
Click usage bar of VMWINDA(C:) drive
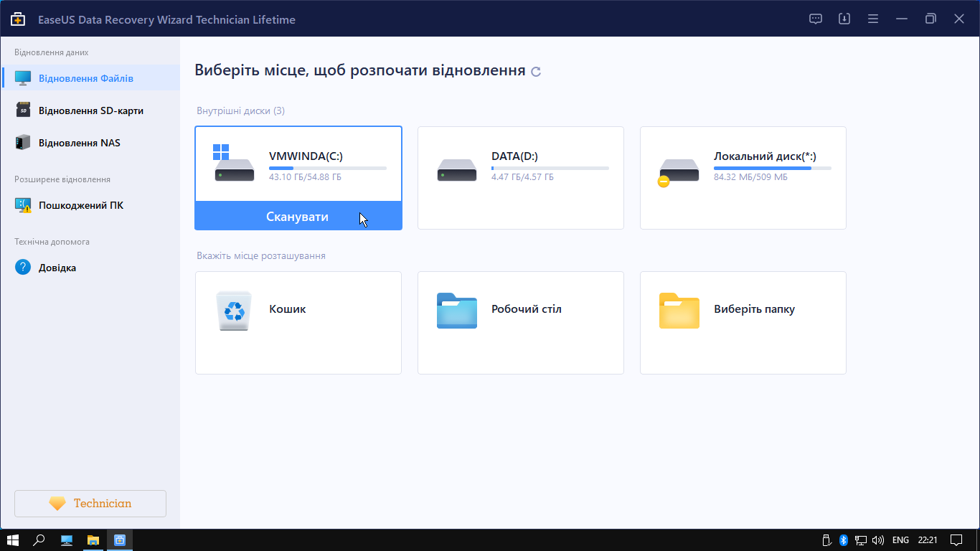pos(328,168)
